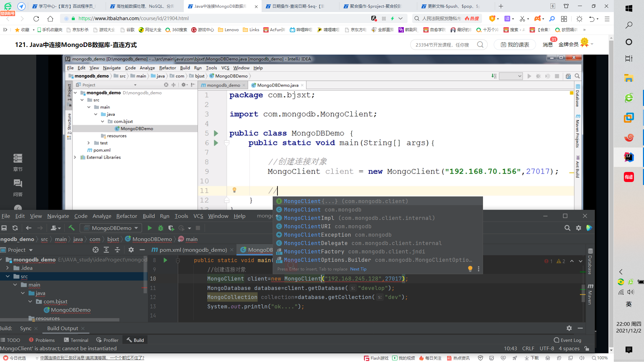Image resolution: width=644 pixels, height=362 pixels.
Task: Navigate back with the left arrow icon
Action: (29, 228)
